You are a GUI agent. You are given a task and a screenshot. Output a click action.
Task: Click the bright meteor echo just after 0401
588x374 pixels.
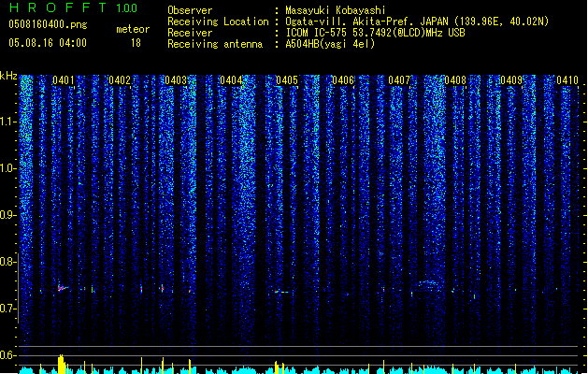pos(63,288)
